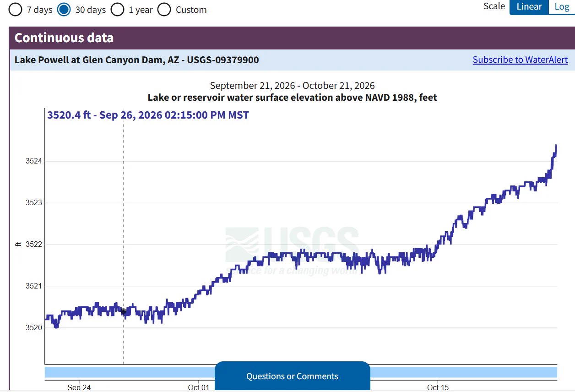
Task: Select the 7 days radio button
Action: [x=15, y=10]
